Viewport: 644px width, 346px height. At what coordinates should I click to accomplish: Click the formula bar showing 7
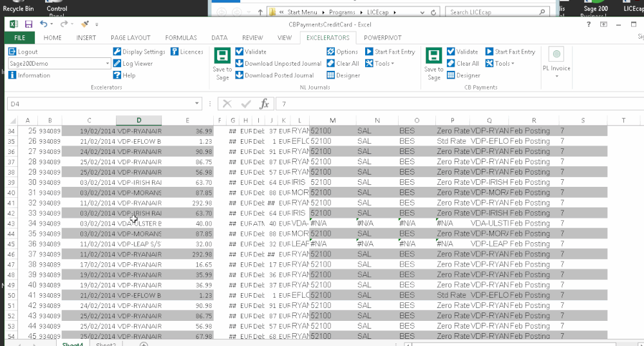[x=459, y=104]
